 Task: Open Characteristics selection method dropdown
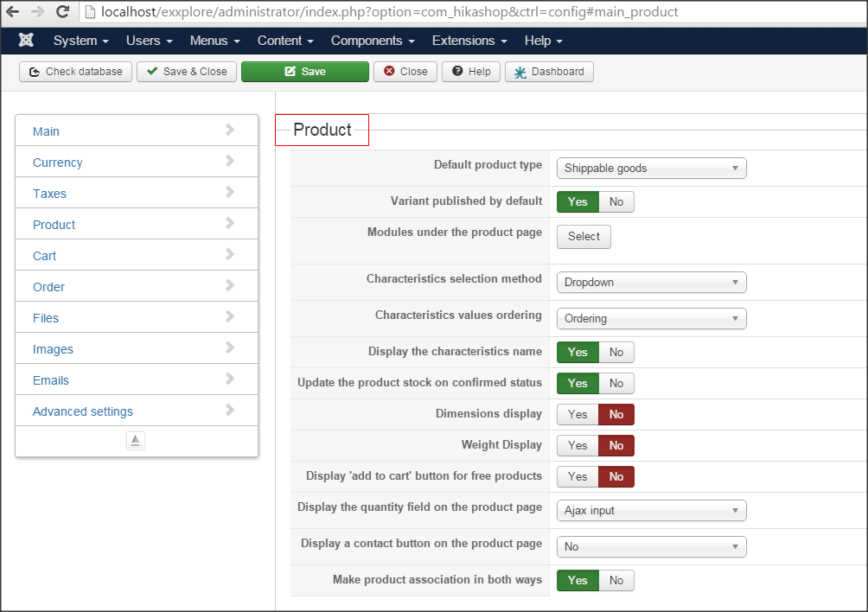click(652, 282)
